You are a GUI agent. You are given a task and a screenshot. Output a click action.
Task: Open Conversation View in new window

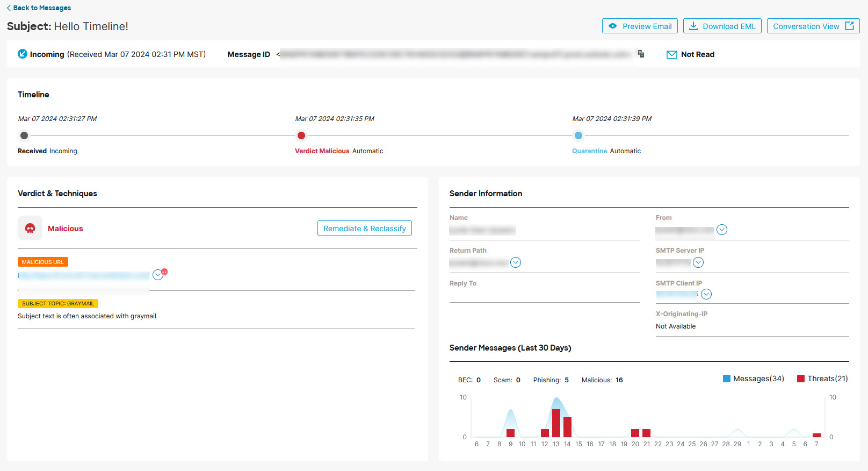[813, 26]
